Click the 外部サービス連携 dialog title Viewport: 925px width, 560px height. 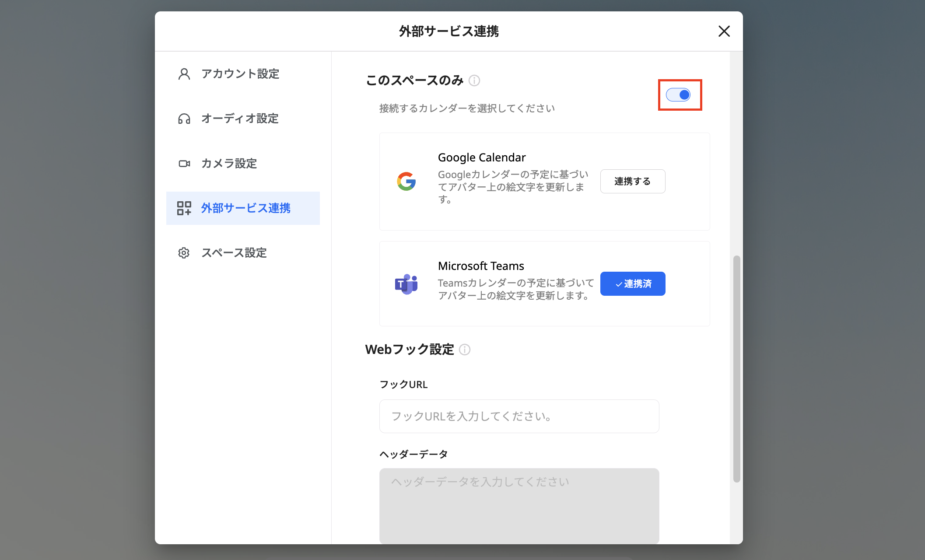[x=449, y=31]
